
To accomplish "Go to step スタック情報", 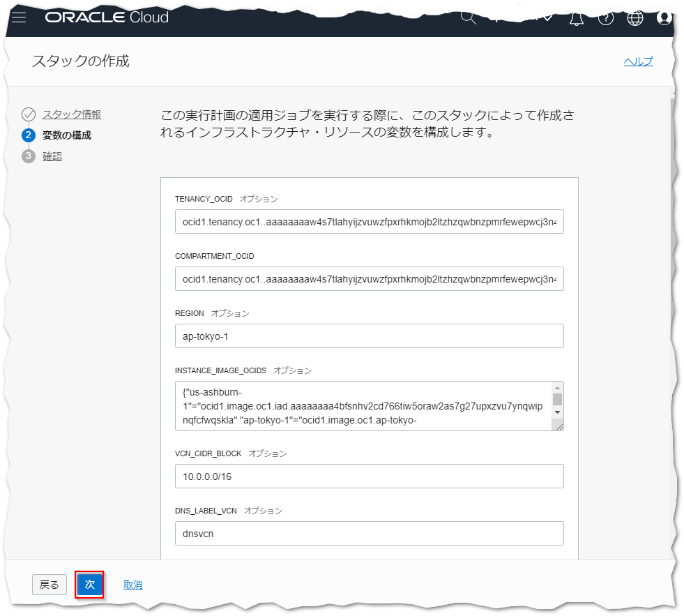I will [x=71, y=114].
